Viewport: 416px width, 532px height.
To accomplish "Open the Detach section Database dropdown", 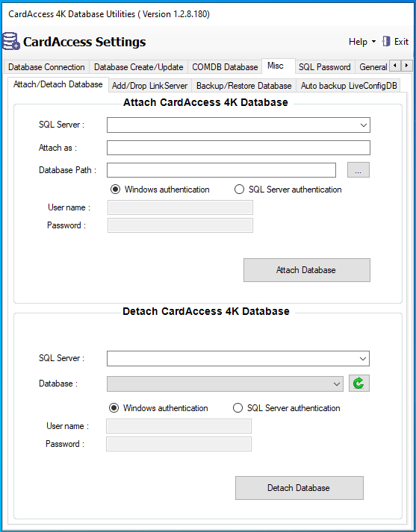I will (x=225, y=384).
